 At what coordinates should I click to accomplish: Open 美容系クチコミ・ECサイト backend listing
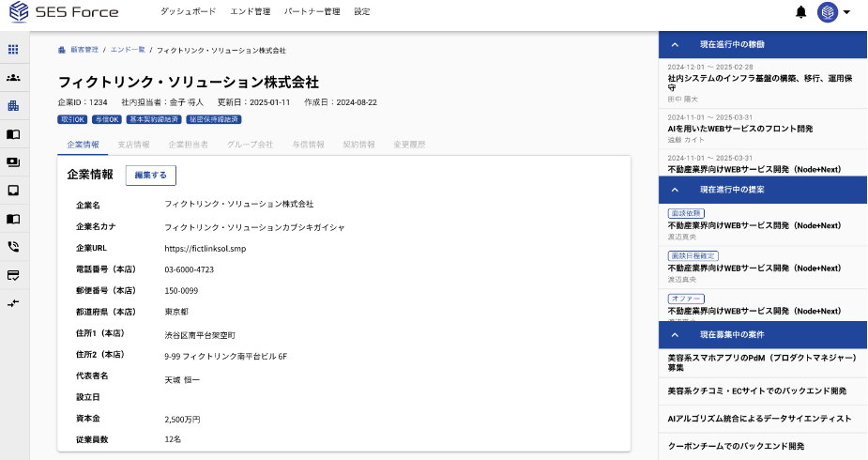pyautogui.click(x=762, y=391)
